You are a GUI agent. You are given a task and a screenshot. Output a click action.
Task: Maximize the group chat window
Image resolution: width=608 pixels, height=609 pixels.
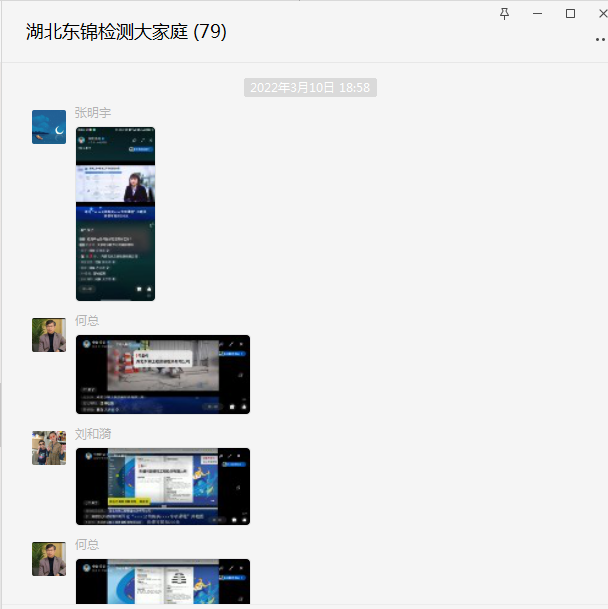coord(571,13)
